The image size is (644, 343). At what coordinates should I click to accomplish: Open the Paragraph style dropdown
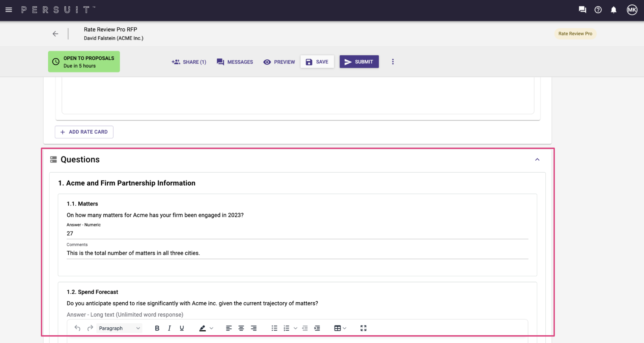pyautogui.click(x=119, y=328)
